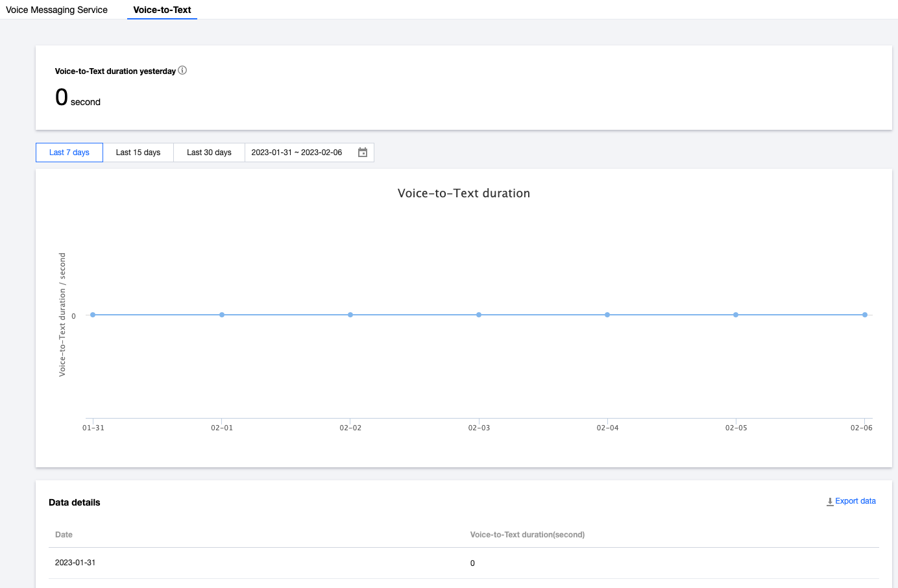
Task: Choose the Last 15 days range
Action: [x=138, y=153]
